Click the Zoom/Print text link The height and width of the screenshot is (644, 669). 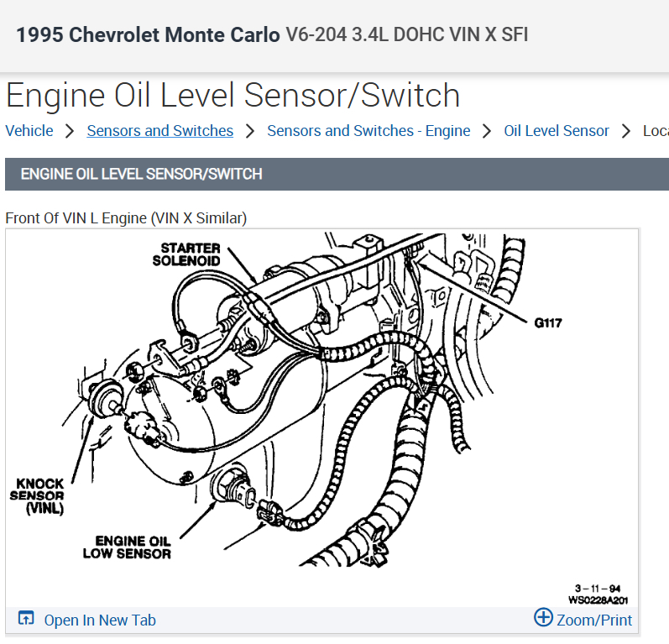click(594, 620)
